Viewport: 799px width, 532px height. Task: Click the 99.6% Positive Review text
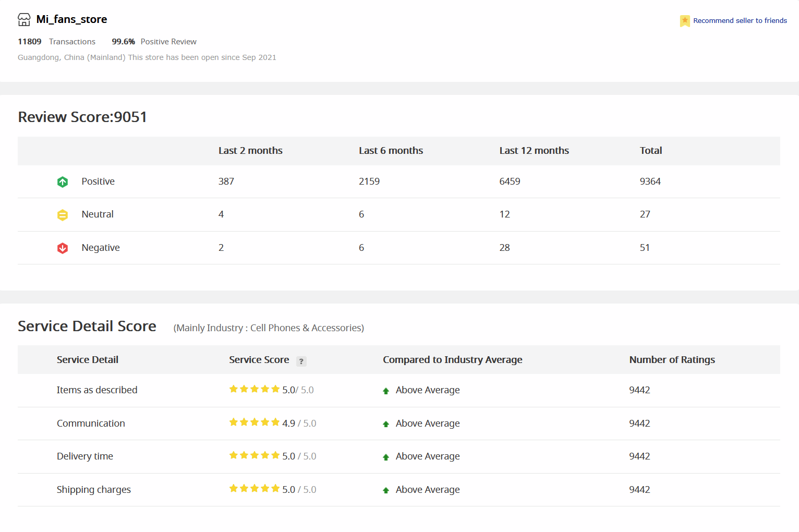[154, 42]
